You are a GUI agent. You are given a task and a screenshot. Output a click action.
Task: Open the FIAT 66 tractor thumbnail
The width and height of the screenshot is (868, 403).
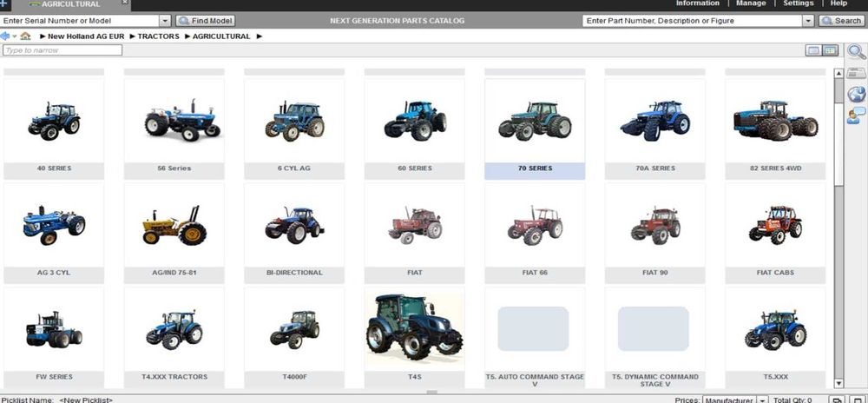tap(535, 226)
